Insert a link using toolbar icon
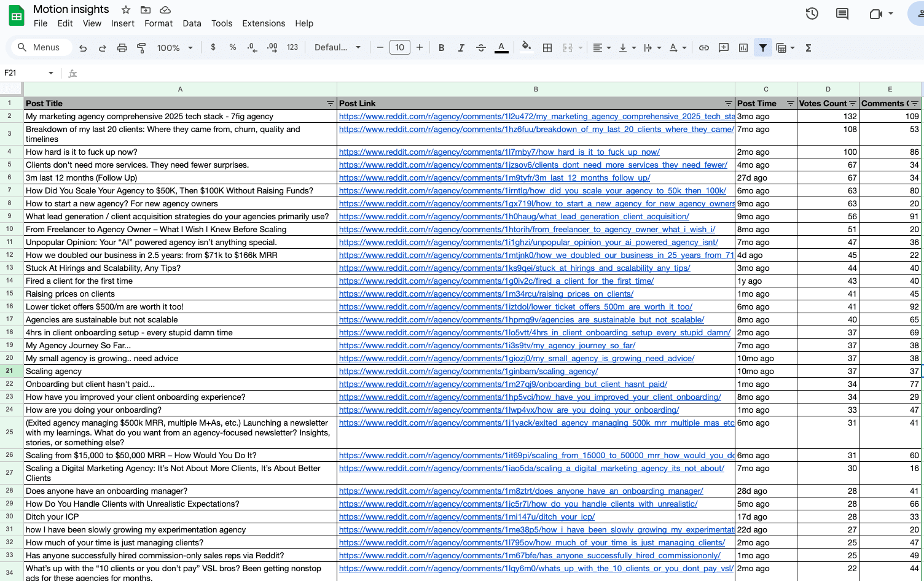Image resolution: width=924 pixels, height=581 pixels. coord(704,48)
